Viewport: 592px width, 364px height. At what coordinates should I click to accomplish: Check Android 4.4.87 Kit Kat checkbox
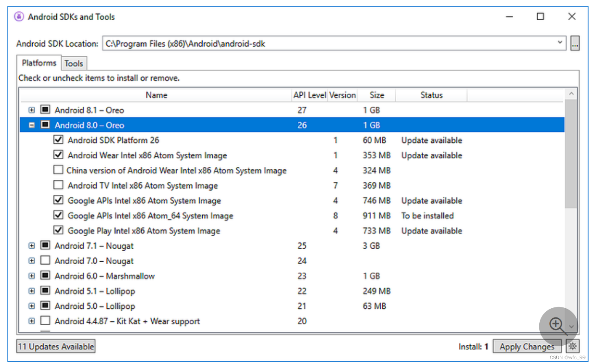45,320
